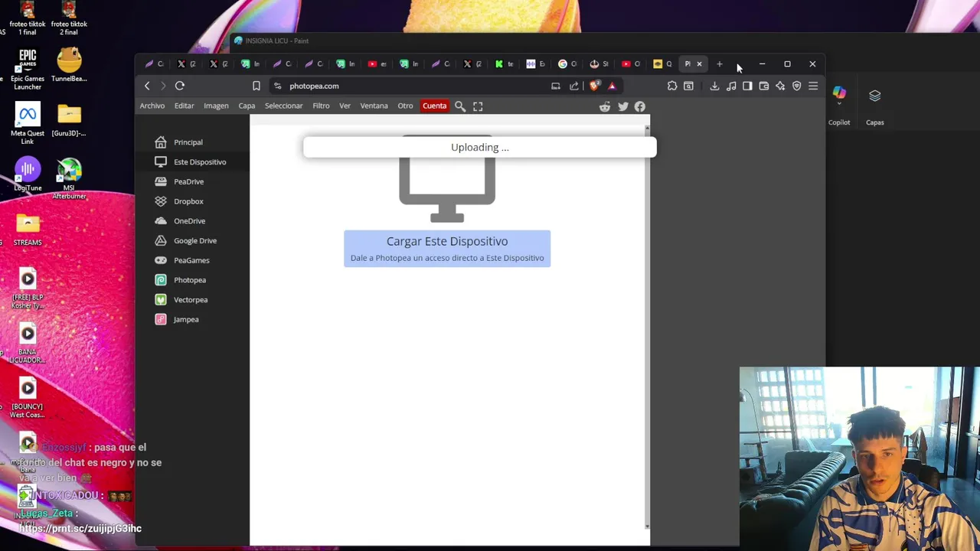The image size is (980, 551).
Task: Open the browser media music note icon
Action: (731, 86)
